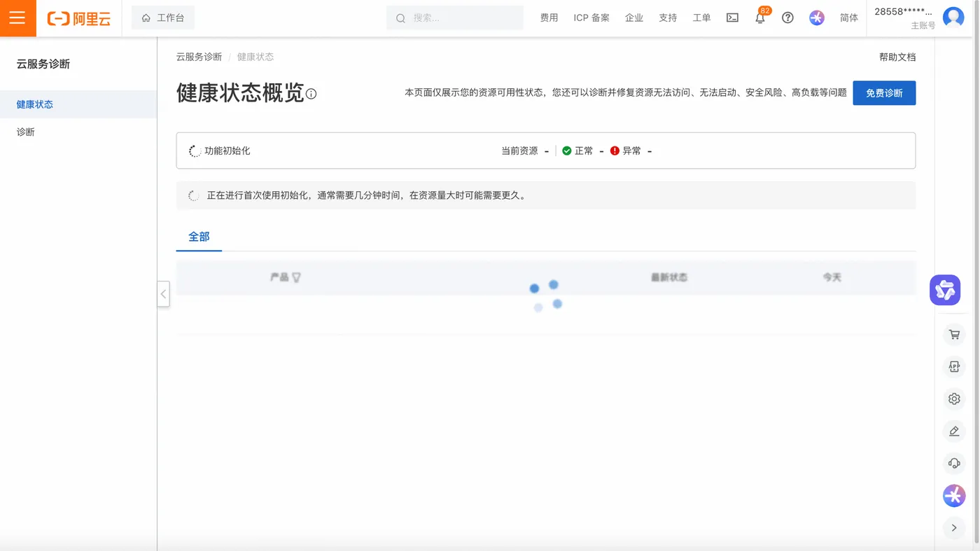
Task: Open the round AI icon in right rail
Action: pyautogui.click(x=954, y=496)
